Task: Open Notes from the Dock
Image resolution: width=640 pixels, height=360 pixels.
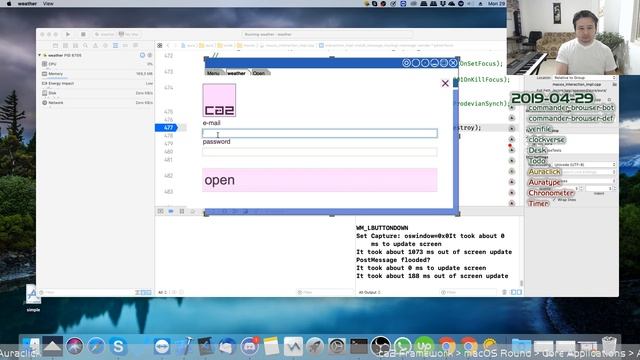Action: 271,346
